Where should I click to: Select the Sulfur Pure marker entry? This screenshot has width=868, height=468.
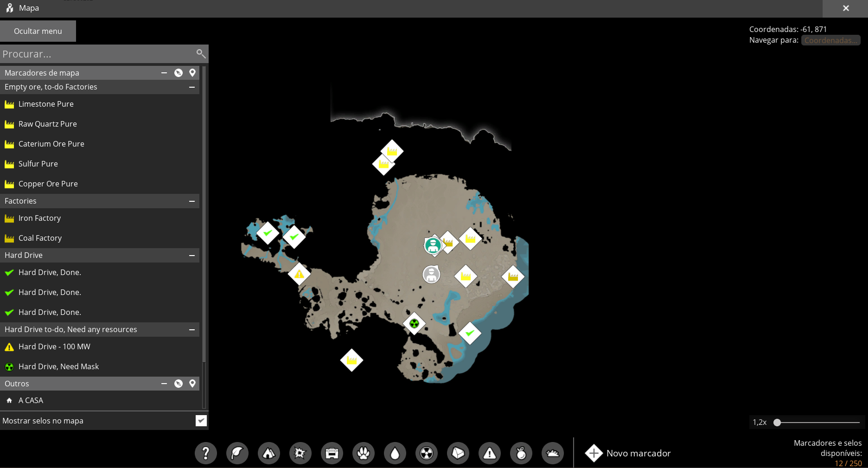click(100, 164)
